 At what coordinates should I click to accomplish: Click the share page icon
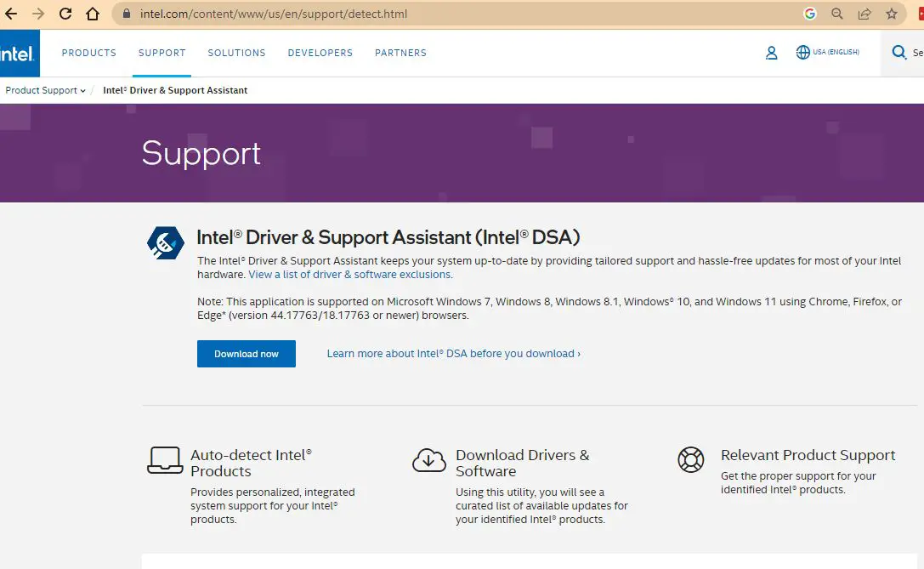tap(864, 14)
